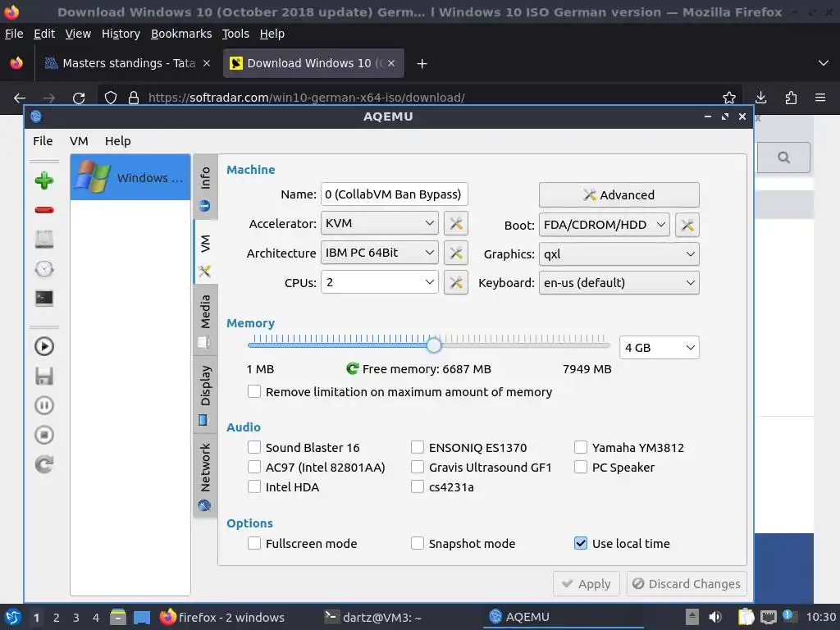Click the Advanced machine button
The width and height of the screenshot is (840, 630).
point(619,195)
